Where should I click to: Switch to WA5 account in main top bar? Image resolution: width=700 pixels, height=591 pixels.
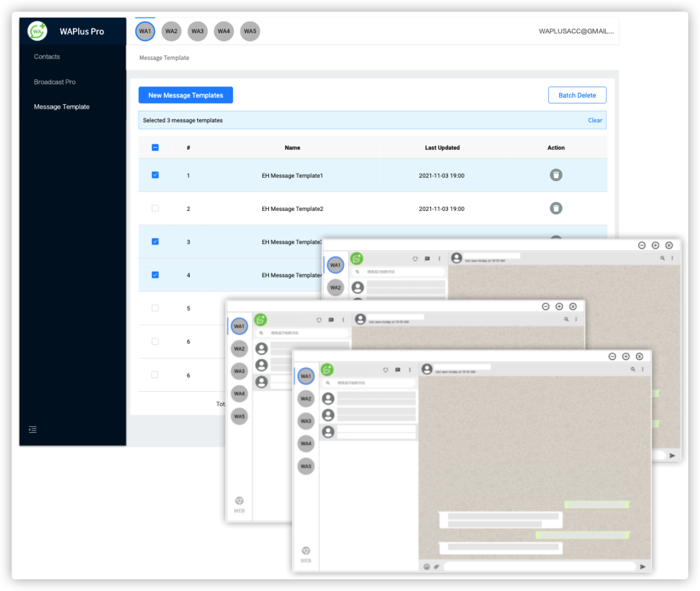[250, 31]
